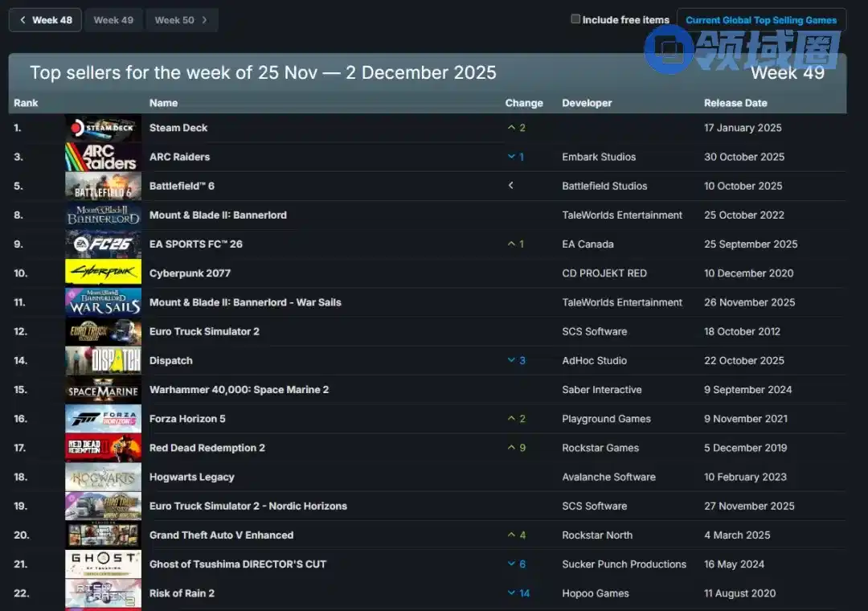Advance to next Week 50
Screen dimensions: 868x611
[182, 20]
